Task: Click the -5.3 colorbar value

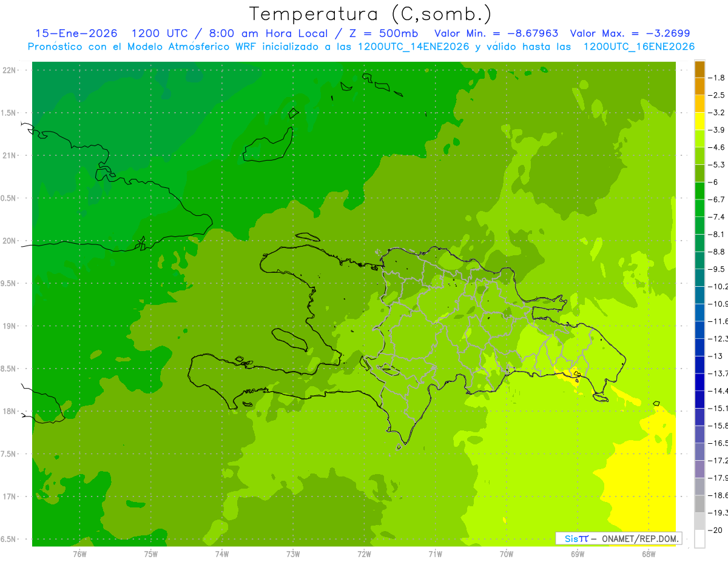Action: 717,165
